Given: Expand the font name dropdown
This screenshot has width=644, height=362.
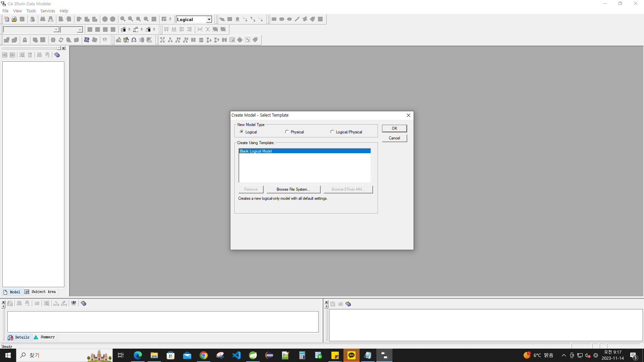Looking at the screenshot, I should 55,29.
